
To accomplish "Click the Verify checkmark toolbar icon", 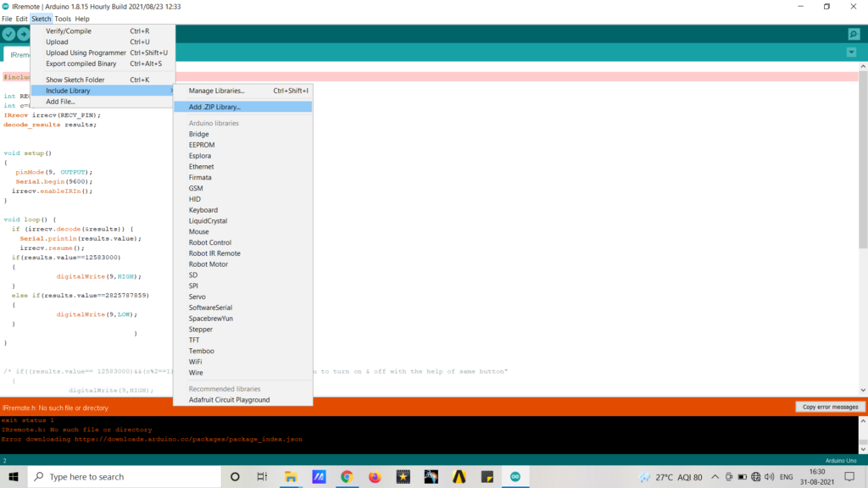I will coord(8,34).
